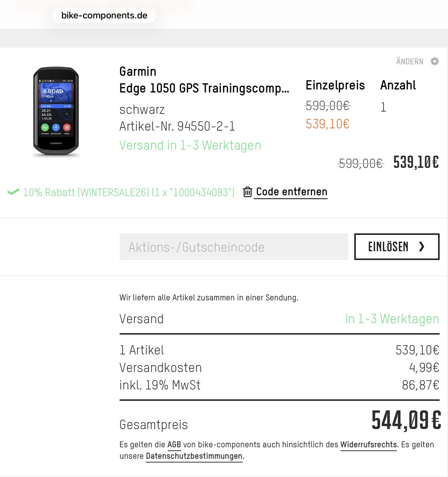Click the Garmin brand name

(x=138, y=72)
